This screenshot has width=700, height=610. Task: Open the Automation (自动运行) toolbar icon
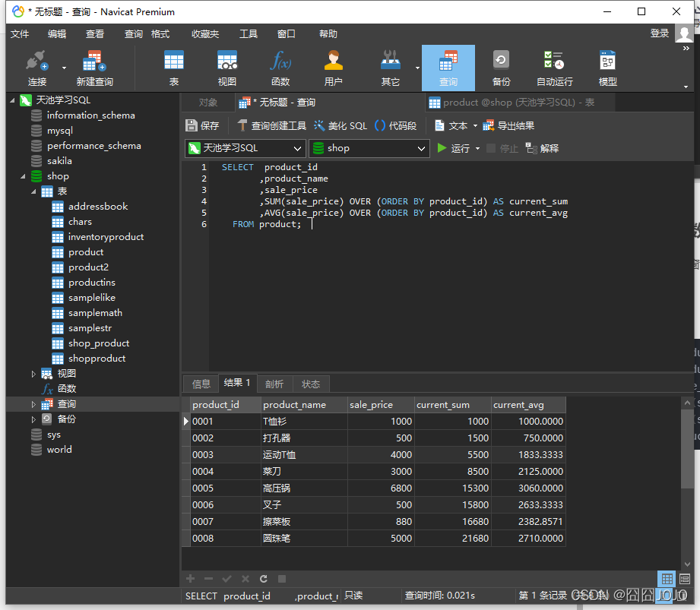point(555,68)
